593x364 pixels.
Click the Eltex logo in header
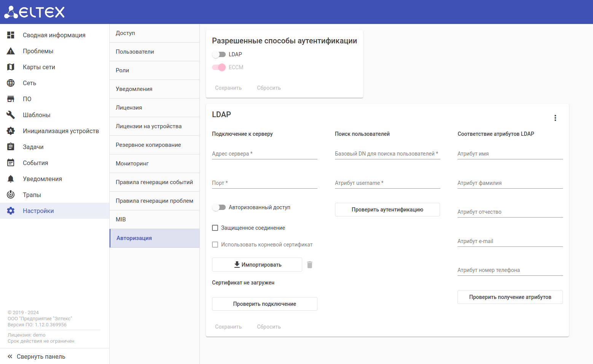click(34, 12)
